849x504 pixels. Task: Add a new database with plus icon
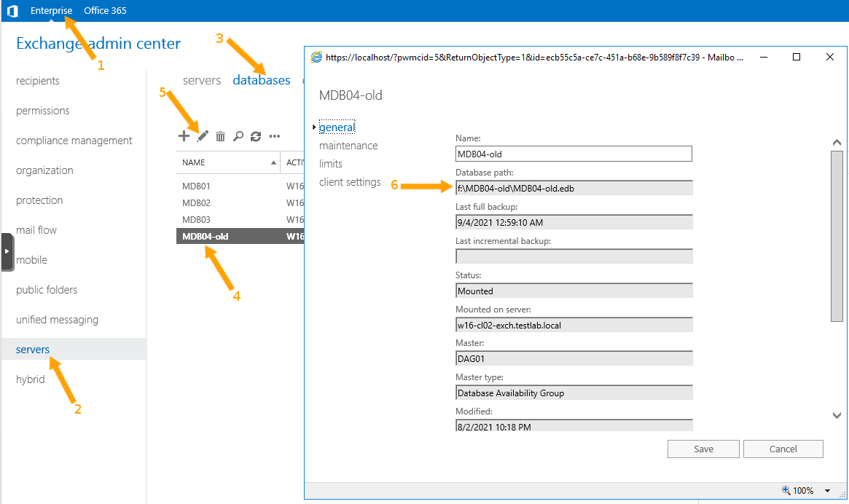point(184,136)
